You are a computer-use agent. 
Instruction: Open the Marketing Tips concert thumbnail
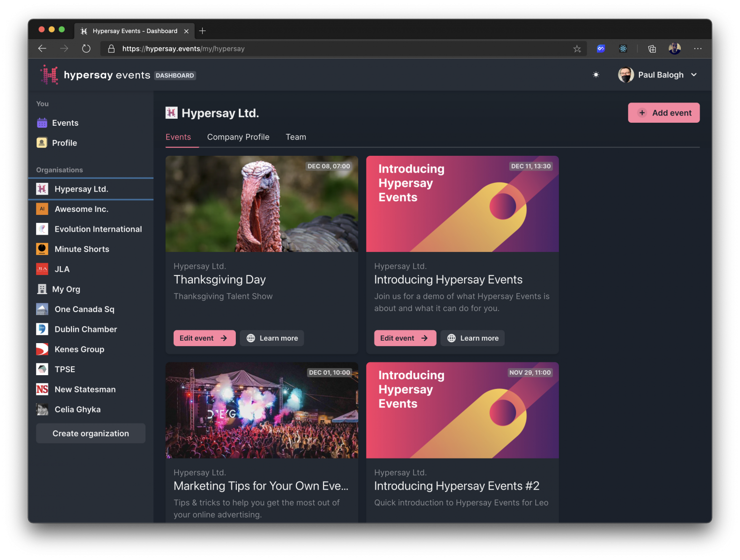coord(262,410)
